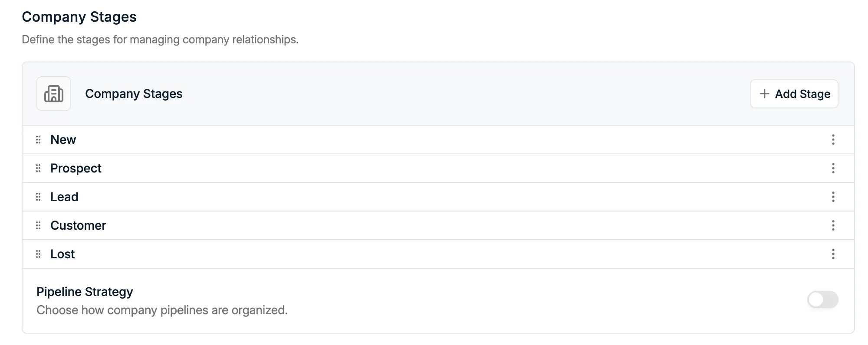Select the Lead stage row
868x345 pixels.
pos(438,197)
